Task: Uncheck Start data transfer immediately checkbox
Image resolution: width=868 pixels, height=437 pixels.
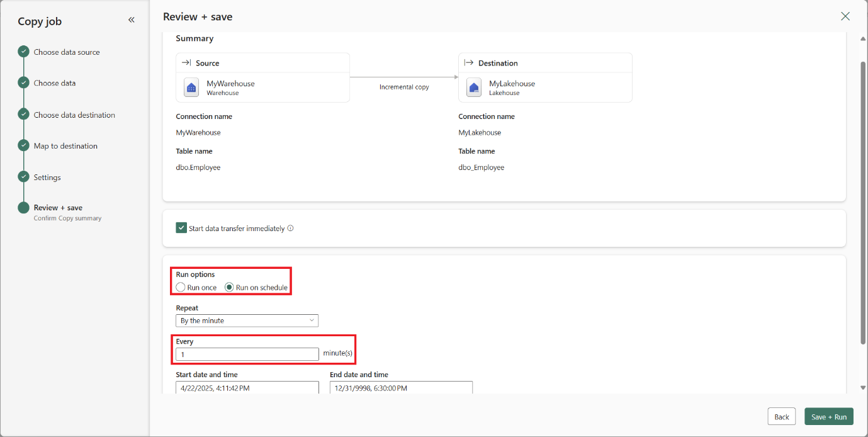Action: [181, 228]
